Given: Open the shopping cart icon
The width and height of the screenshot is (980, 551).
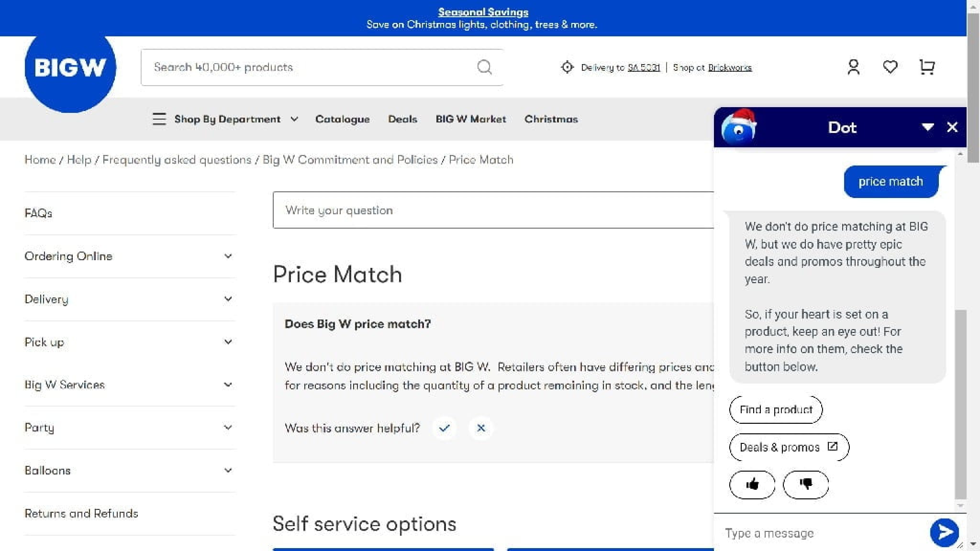Looking at the screenshot, I should point(927,67).
